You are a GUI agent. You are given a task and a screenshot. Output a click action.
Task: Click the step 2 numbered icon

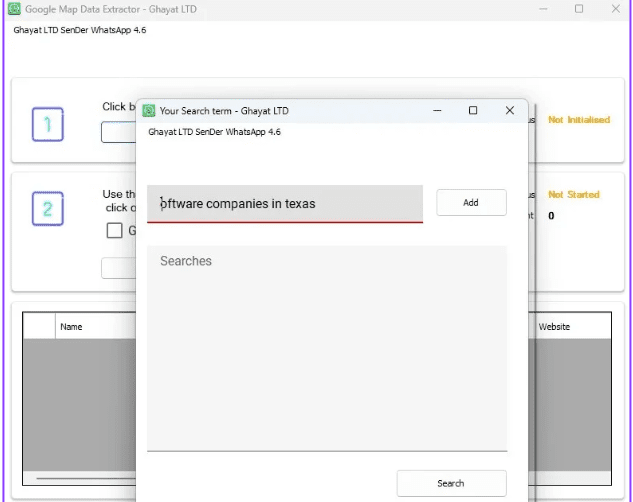[47, 208]
